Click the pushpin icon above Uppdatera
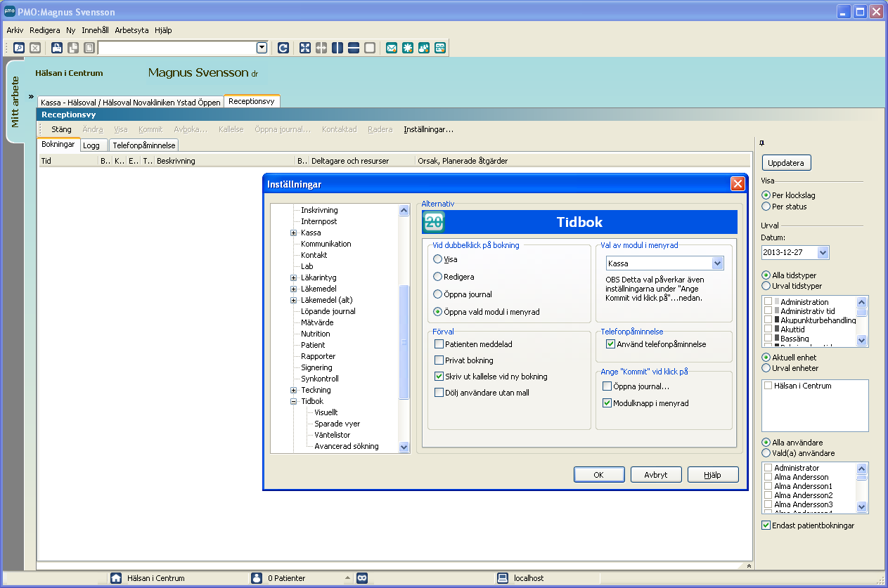The width and height of the screenshot is (888, 588). [x=762, y=143]
